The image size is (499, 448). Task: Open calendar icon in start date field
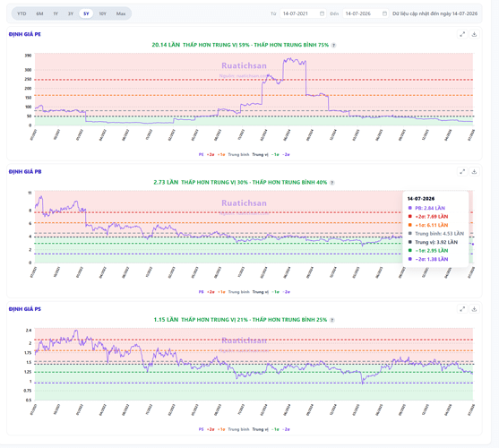(x=322, y=13)
